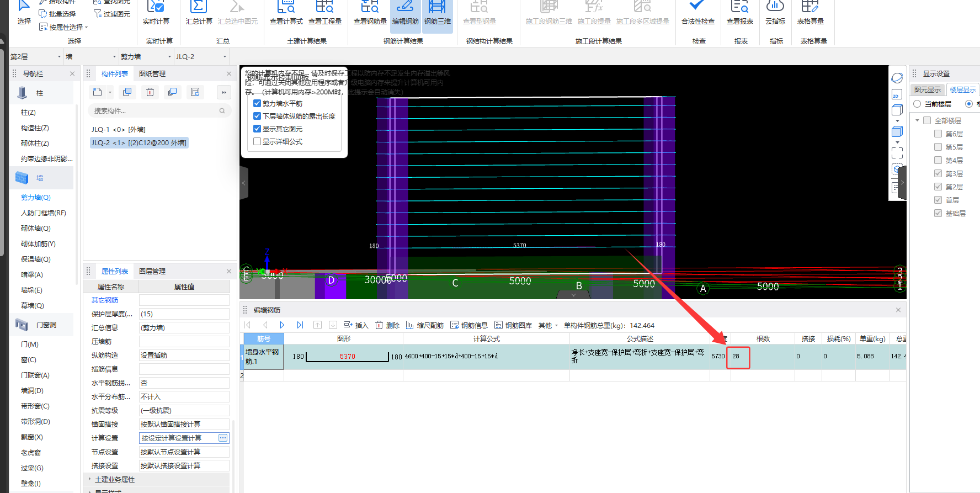Collapse the 全部楼层 tree arrow

[x=917, y=120]
